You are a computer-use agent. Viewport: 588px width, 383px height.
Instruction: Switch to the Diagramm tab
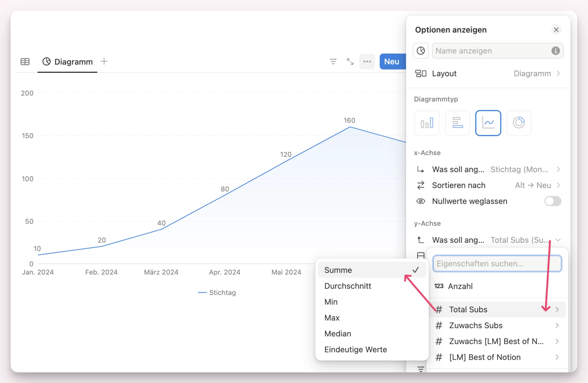coord(67,62)
